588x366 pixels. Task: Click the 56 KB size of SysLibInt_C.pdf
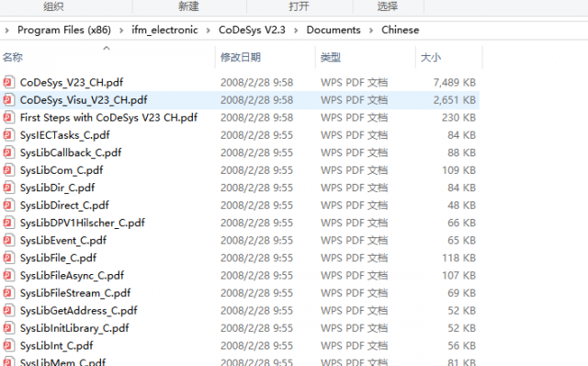[461, 346]
